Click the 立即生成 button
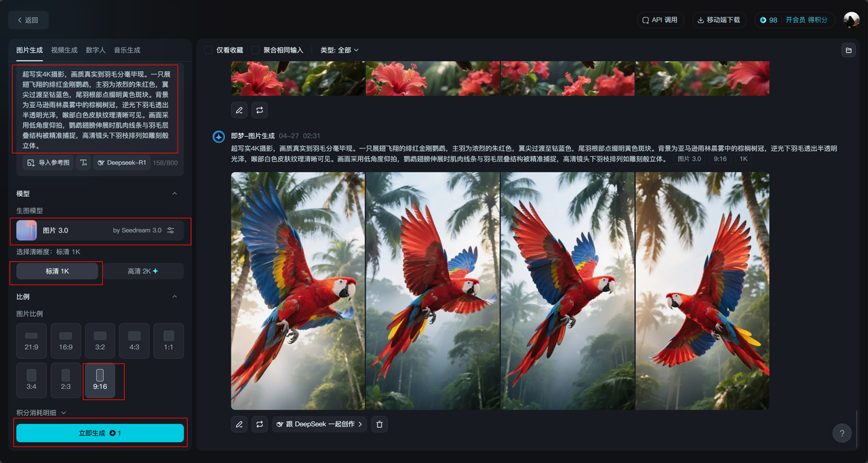 100,433
